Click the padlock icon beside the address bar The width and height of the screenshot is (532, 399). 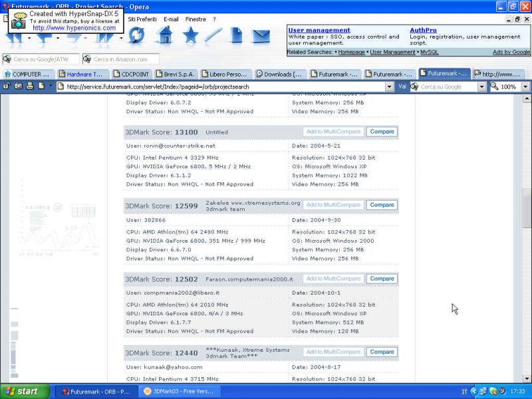pyautogui.click(x=7, y=86)
